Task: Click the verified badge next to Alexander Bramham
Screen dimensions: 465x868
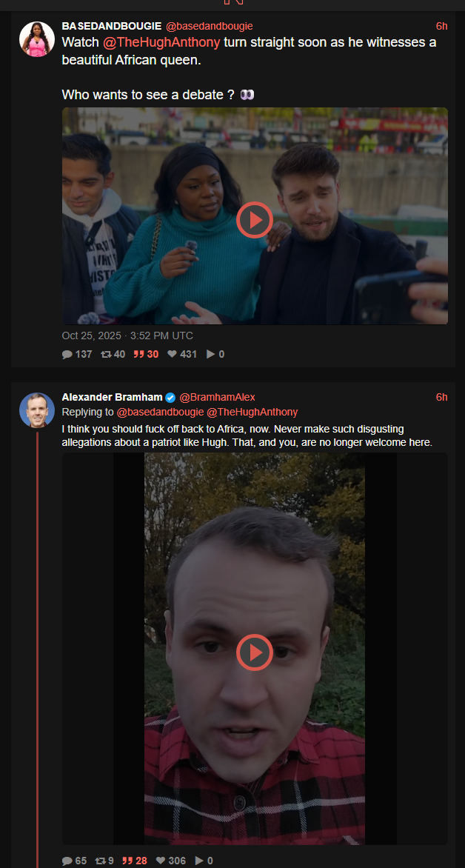Action: (170, 398)
